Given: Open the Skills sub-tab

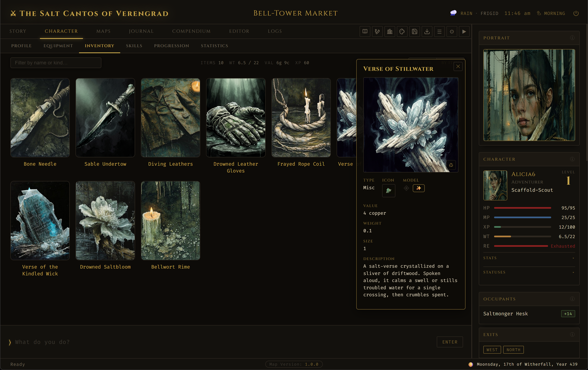Looking at the screenshot, I should click(134, 46).
